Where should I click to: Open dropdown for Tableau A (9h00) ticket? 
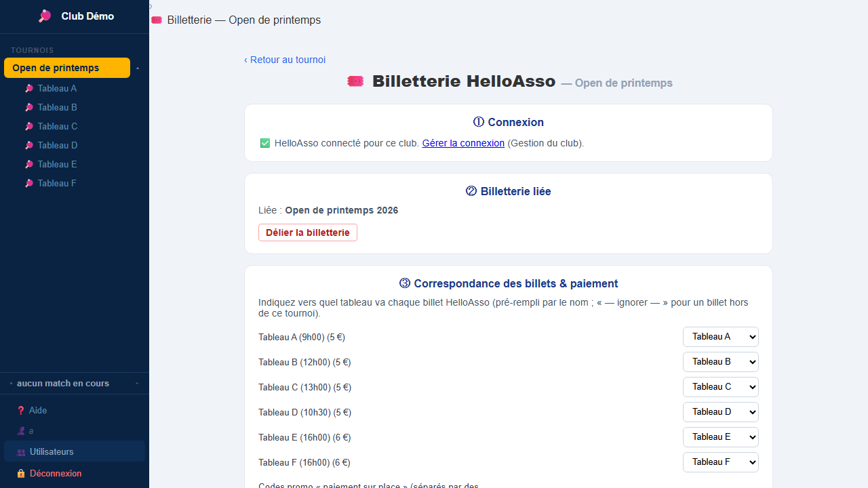pos(721,337)
